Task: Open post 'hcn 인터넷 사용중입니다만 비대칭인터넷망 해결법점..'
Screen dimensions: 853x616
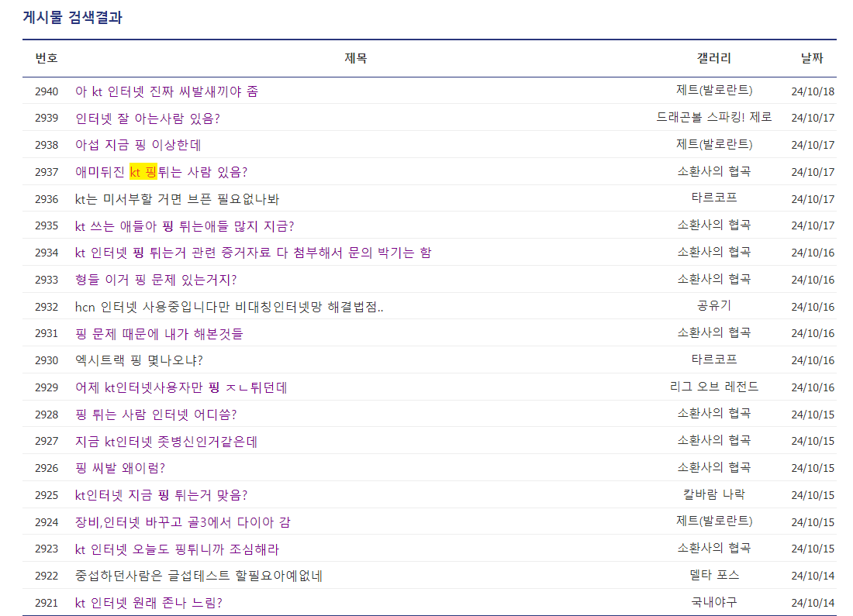Action: (229, 307)
